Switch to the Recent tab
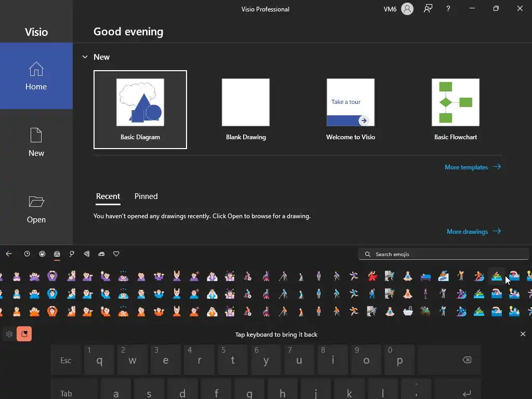The image size is (532, 399). 108,196
